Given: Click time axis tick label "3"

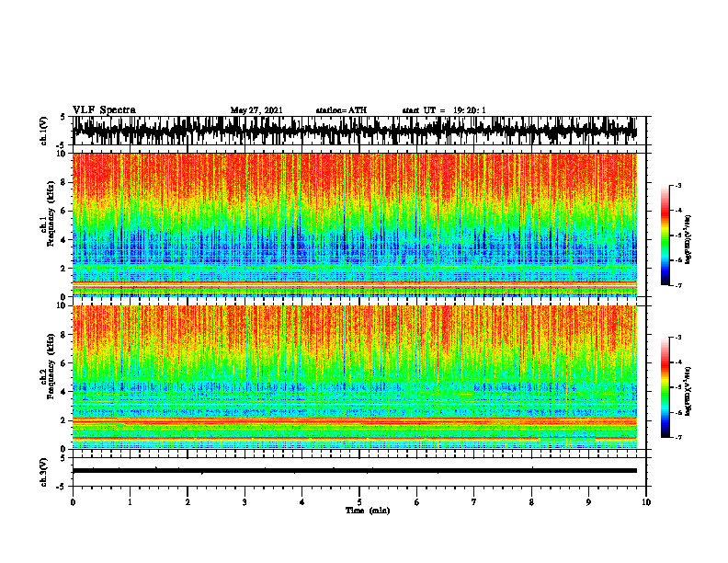Looking at the screenshot, I should (x=245, y=502).
